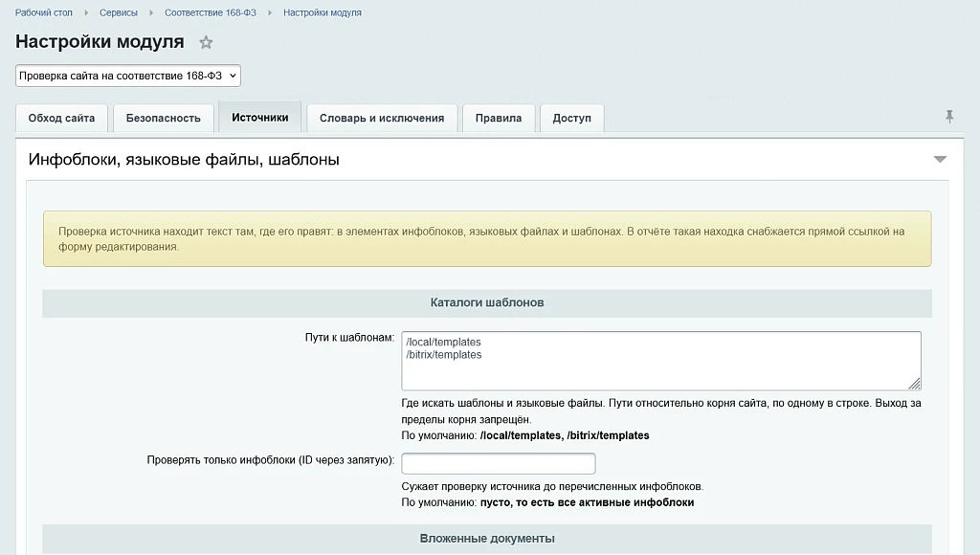Switch to the Обход сайта tab

point(61,118)
